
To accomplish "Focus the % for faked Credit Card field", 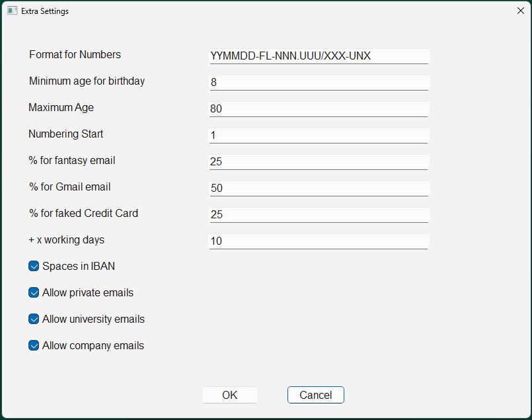I will [319, 215].
